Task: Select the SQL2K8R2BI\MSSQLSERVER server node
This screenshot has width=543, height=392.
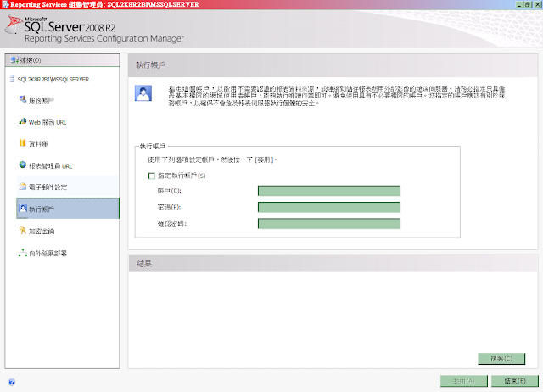Action: pyautogui.click(x=53, y=79)
